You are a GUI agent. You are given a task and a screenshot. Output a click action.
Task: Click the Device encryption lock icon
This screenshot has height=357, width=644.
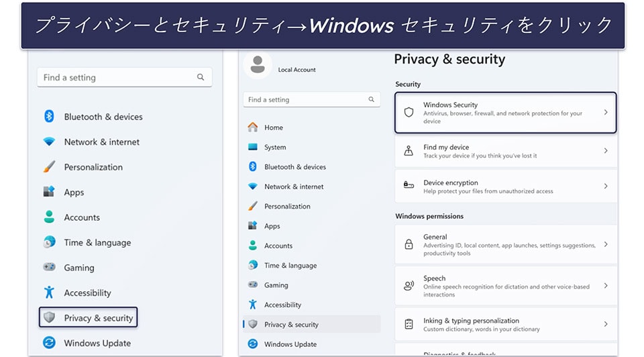click(409, 185)
